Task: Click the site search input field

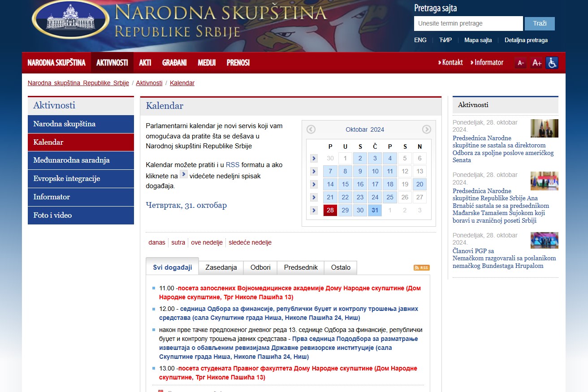Action: tap(468, 23)
